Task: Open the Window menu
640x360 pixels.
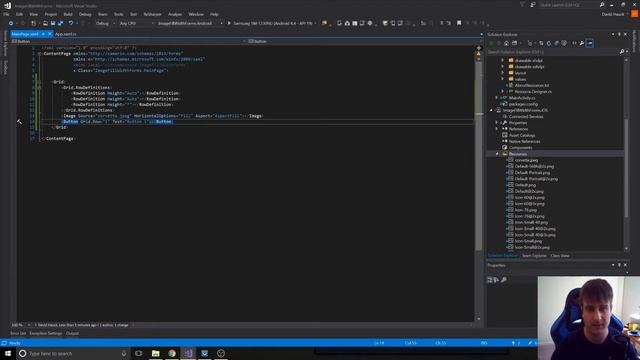Action: pos(196,14)
